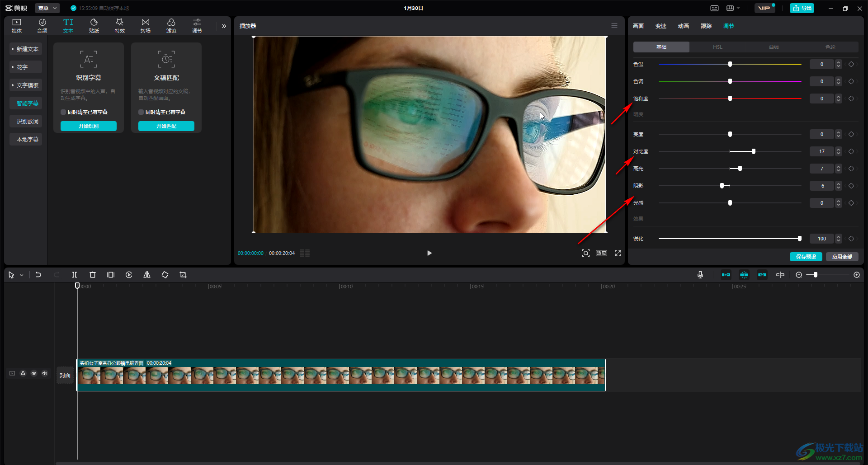This screenshot has height=465, width=868.
Task: Open the 转场 transitions panel
Action: pos(146,26)
